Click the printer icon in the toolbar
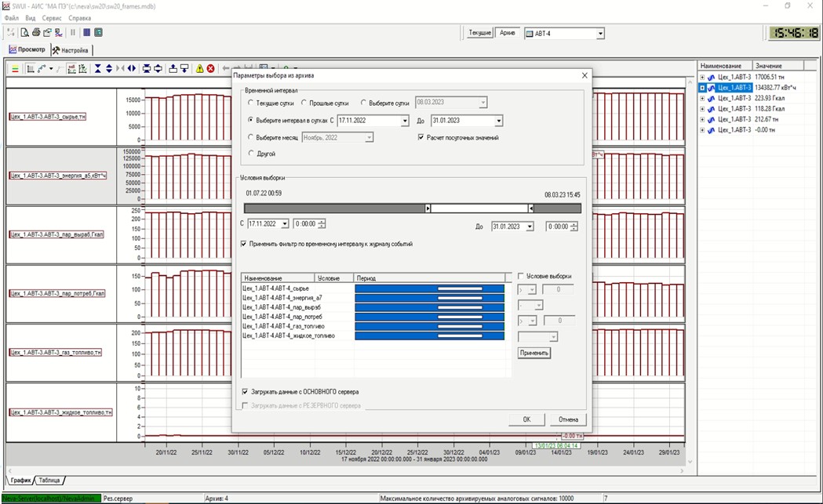823x504 pixels. (x=36, y=32)
